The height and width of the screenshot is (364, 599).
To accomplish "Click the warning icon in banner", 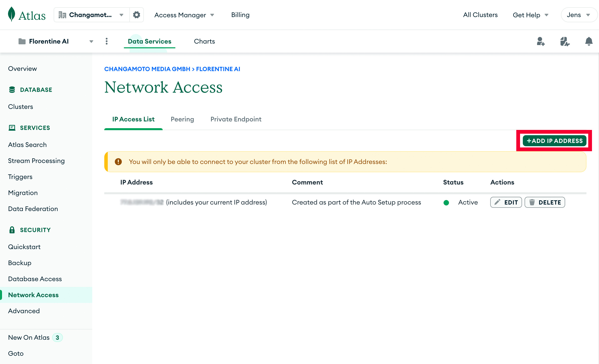I will tap(118, 162).
